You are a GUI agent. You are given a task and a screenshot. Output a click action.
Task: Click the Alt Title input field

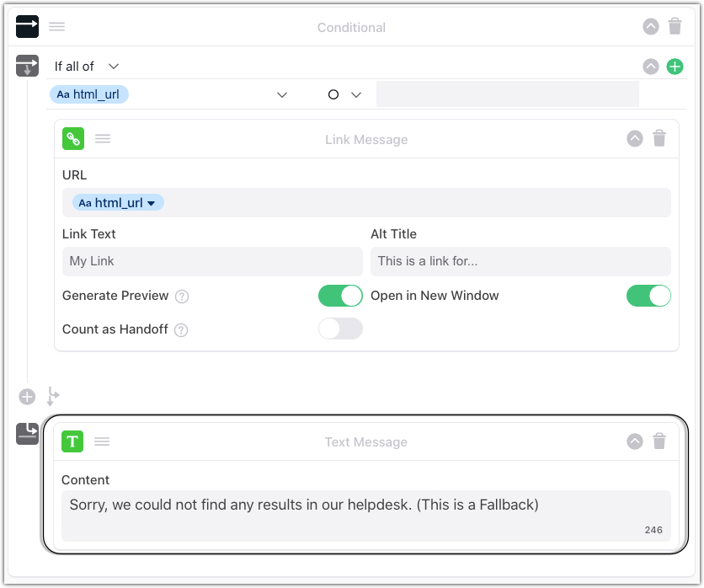[x=520, y=261]
